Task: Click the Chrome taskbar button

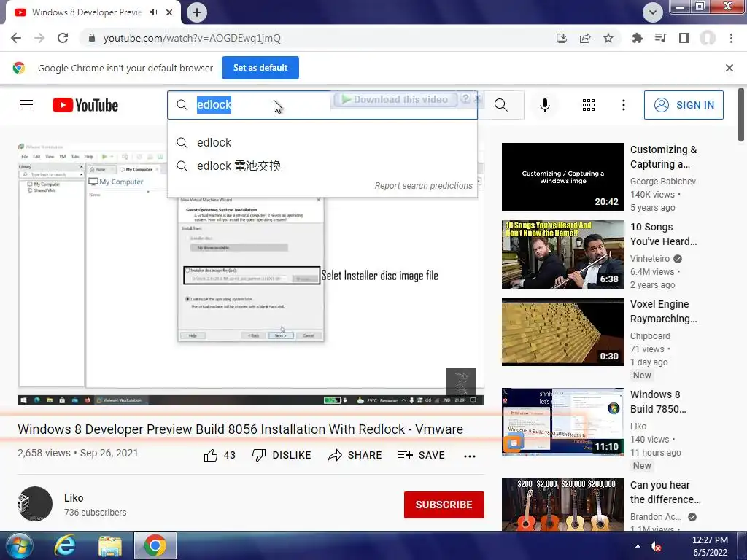Action: [155, 545]
